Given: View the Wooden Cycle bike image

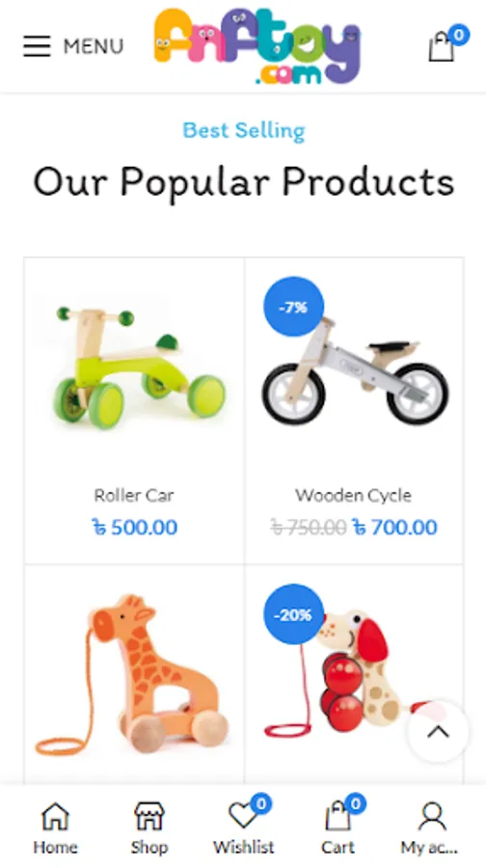Looking at the screenshot, I should 356,369.
